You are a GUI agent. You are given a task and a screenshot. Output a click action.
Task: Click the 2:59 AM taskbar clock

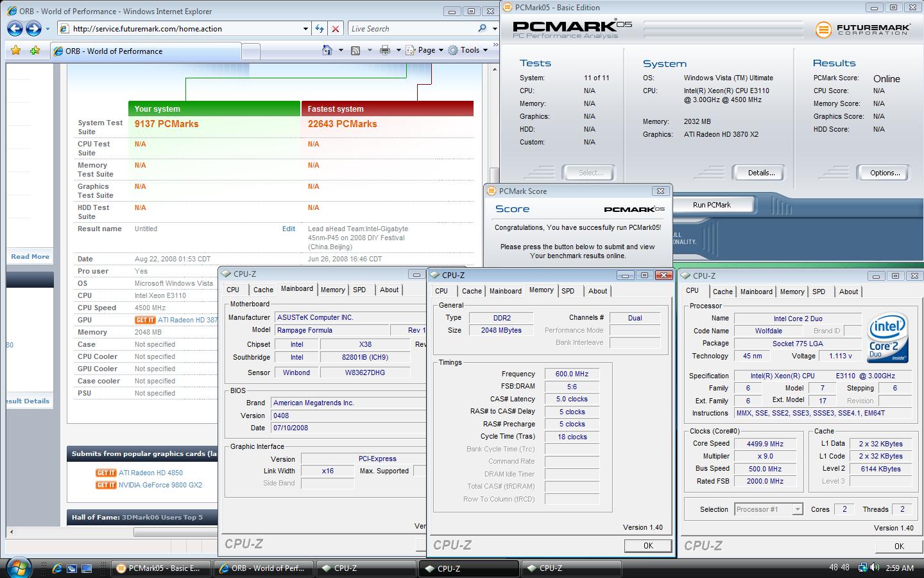point(900,568)
